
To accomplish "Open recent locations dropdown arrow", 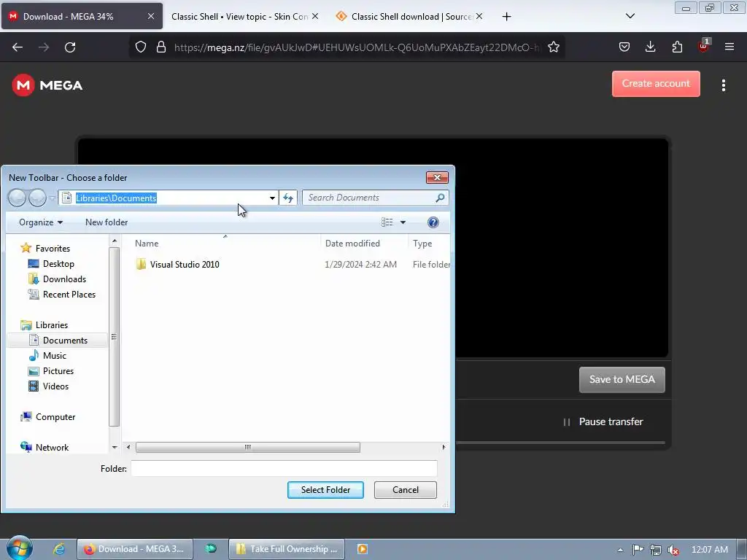I will coord(52,198).
